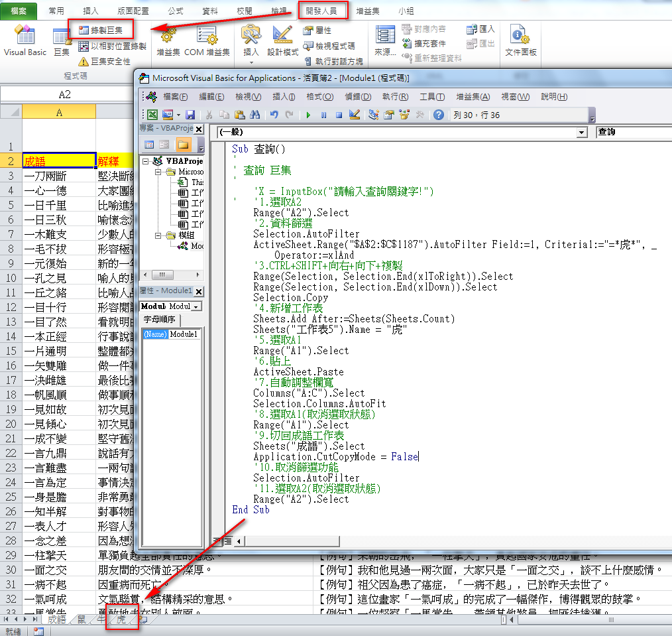672x636 pixels.
Task: Select the 成語 worksheet tab
Action: [56, 619]
